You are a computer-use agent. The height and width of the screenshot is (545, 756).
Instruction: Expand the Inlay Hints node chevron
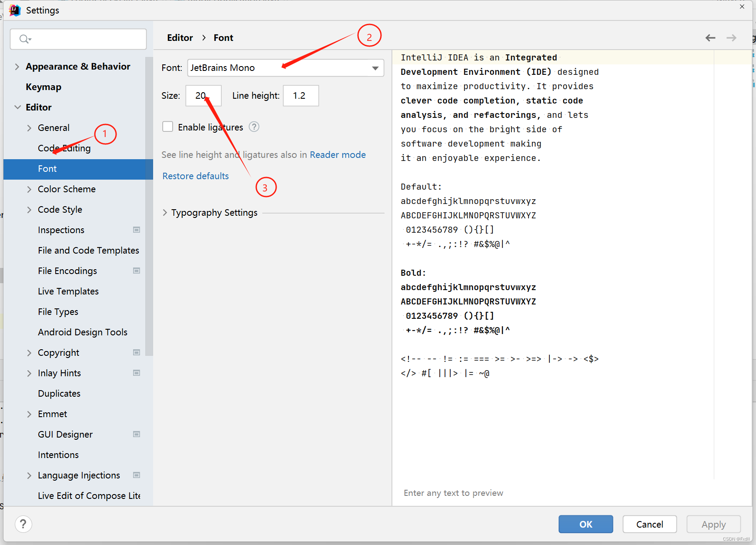coord(29,373)
